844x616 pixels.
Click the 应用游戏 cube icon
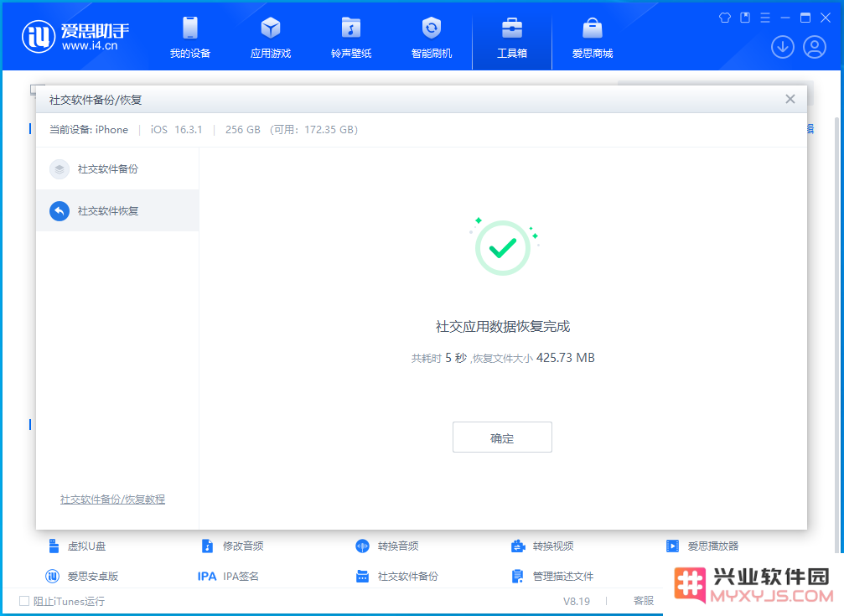point(271,28)
